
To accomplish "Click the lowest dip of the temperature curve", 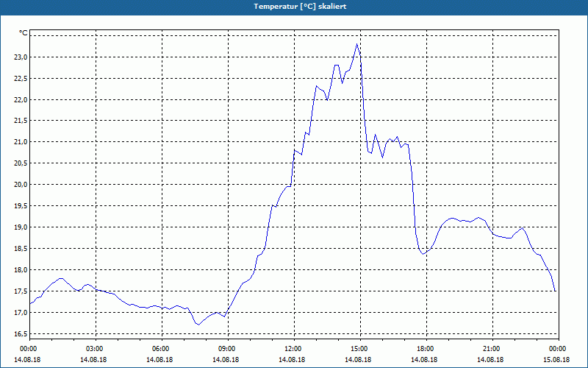I will (x=198, y=325).
